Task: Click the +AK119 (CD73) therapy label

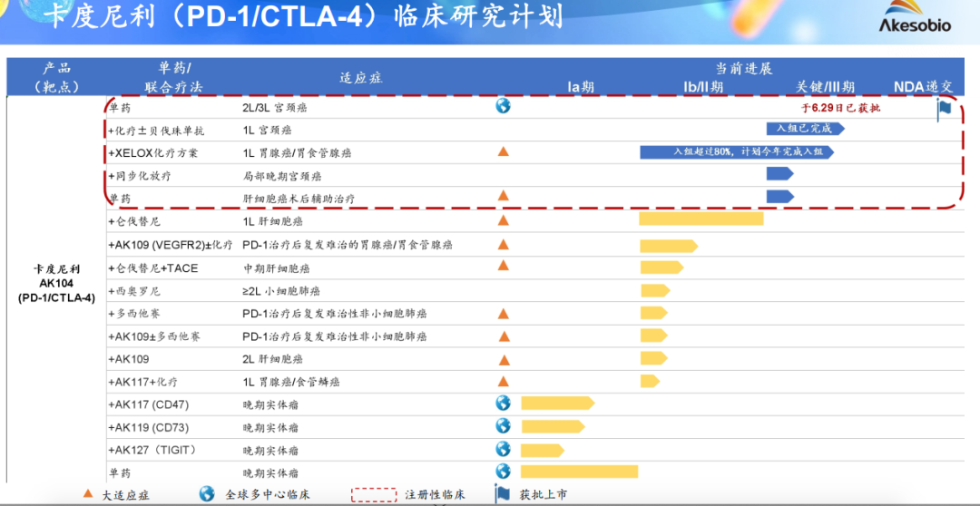Action: pos(148,427)
